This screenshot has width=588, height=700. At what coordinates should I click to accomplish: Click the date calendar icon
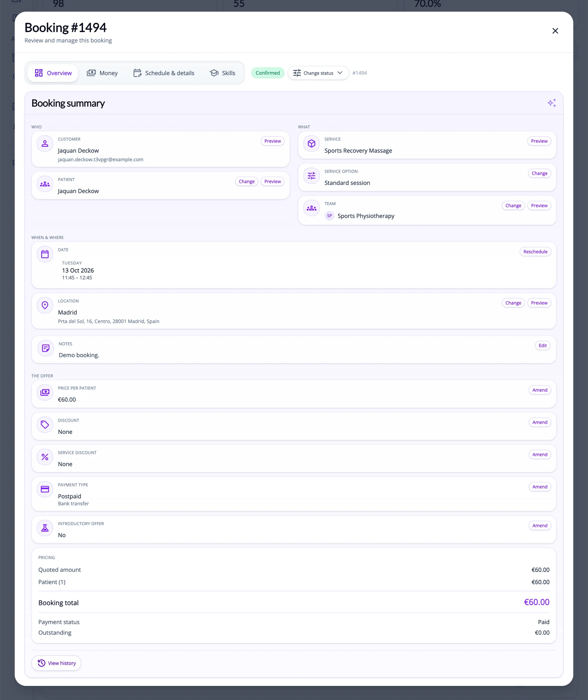pos(45,254)
